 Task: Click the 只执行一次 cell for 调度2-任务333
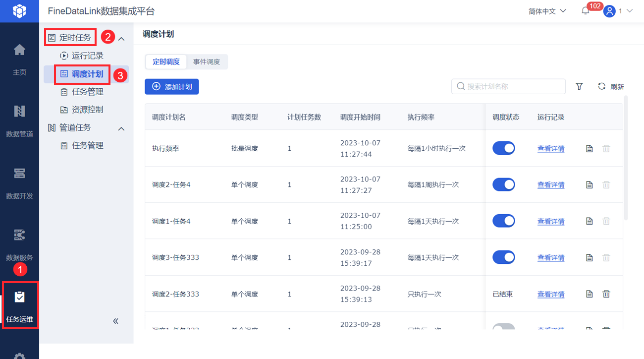tap(425, 294)
